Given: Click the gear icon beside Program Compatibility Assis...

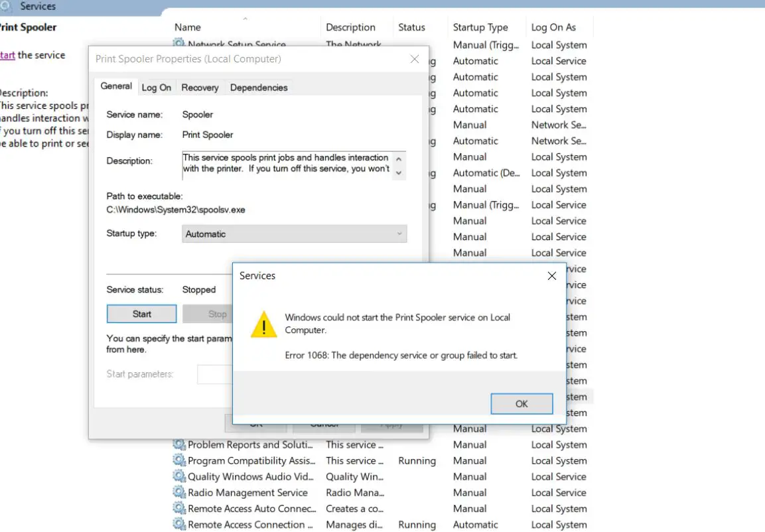Looking at the screenshot, I should coord(179,460).
